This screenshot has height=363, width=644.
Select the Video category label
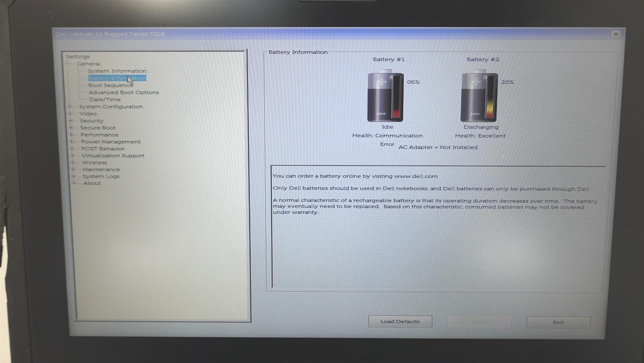(88, 114)
